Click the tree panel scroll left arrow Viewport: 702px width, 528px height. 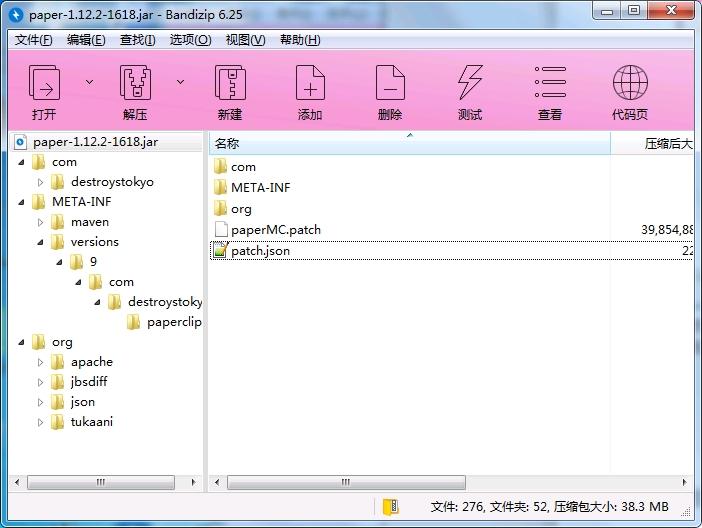(17, 482)
